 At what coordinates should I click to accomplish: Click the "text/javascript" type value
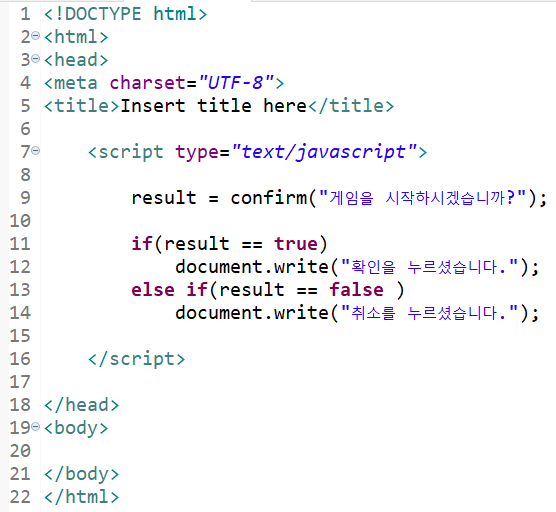[324, 152]
